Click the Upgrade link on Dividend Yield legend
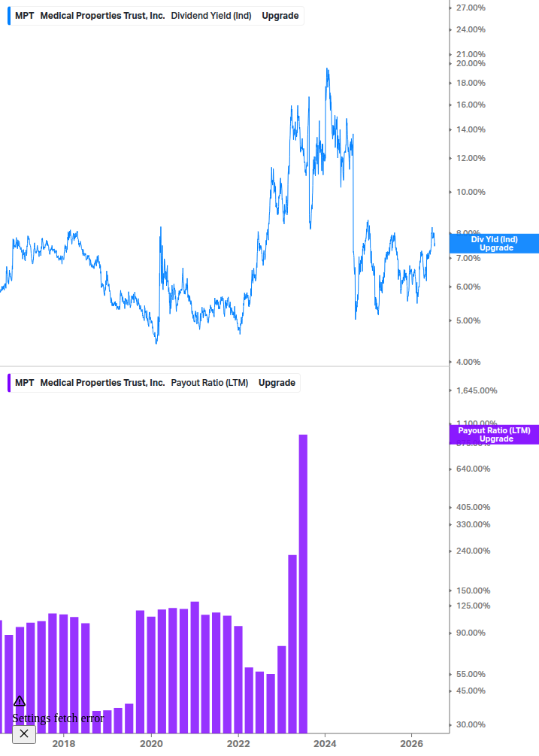Viewport: 539px width, 756px height. tap(280, 16)
